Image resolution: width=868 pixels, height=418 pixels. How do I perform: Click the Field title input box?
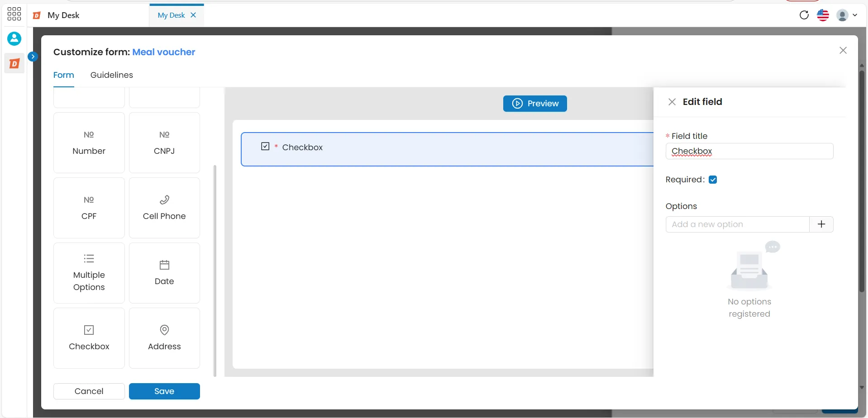tap(749, 151)
